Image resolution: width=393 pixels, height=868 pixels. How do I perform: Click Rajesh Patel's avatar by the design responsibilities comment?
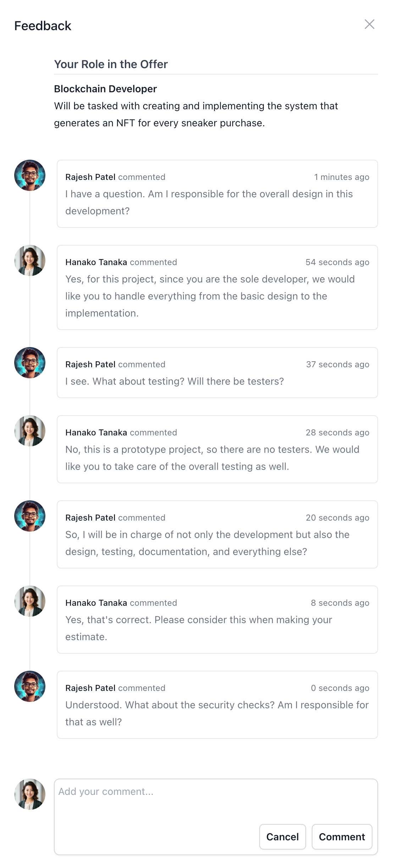[x=30, y=517]
